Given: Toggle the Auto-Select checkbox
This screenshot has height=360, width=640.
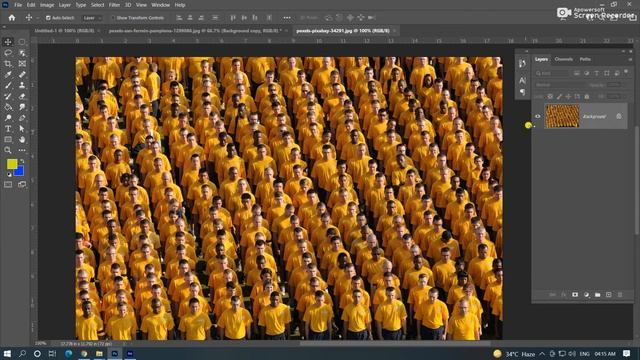Looking at the screenshot, I should (48, 18).
